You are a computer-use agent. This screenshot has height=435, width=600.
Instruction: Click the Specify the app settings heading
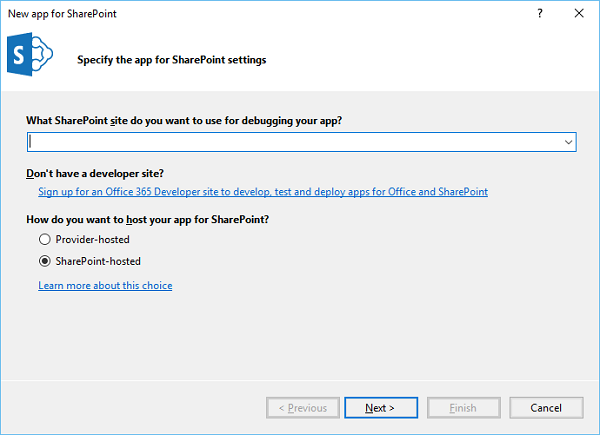click(171, 60)
